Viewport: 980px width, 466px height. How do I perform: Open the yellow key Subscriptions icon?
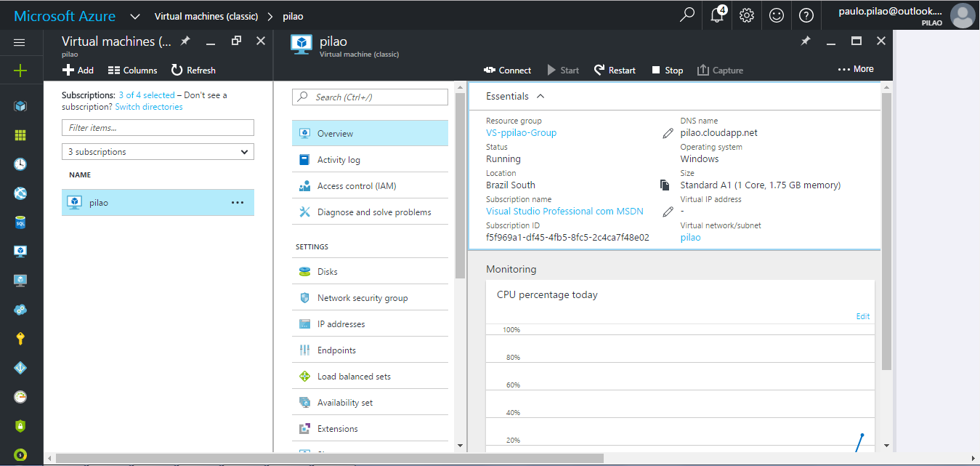[x=20, y=339]
